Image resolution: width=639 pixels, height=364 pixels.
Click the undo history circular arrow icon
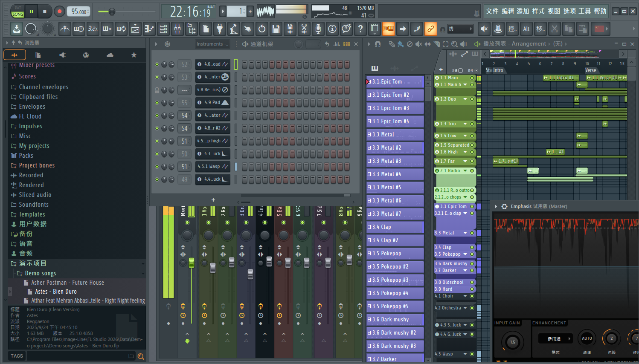click(262, 29)
